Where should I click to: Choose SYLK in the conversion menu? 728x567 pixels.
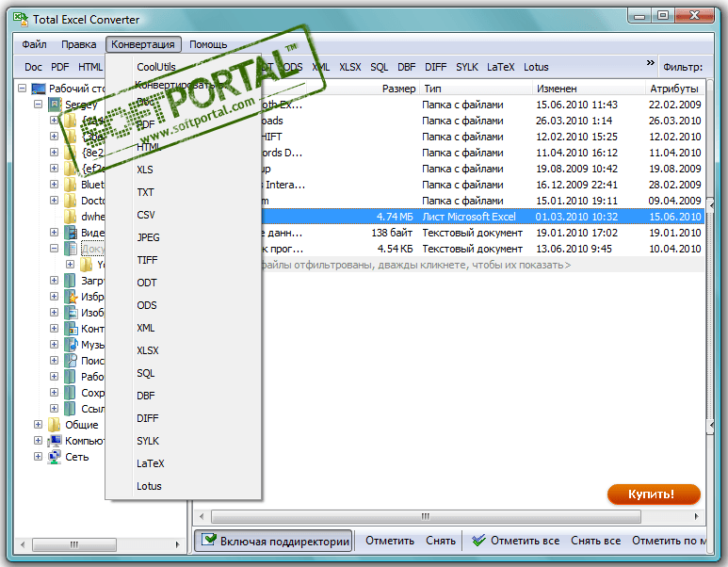pos(148,441)
